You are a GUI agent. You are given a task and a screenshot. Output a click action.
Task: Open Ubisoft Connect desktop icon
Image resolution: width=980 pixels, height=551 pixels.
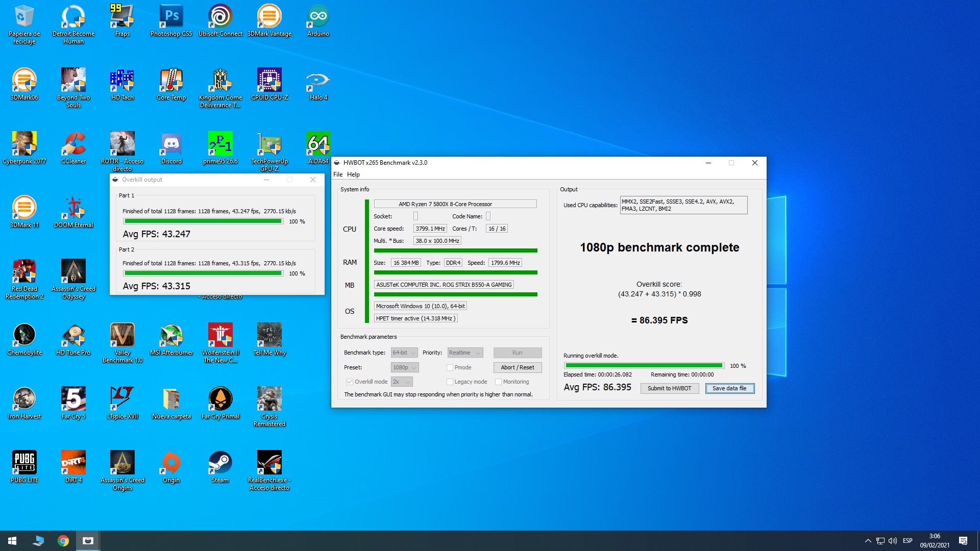coord(220,21)
